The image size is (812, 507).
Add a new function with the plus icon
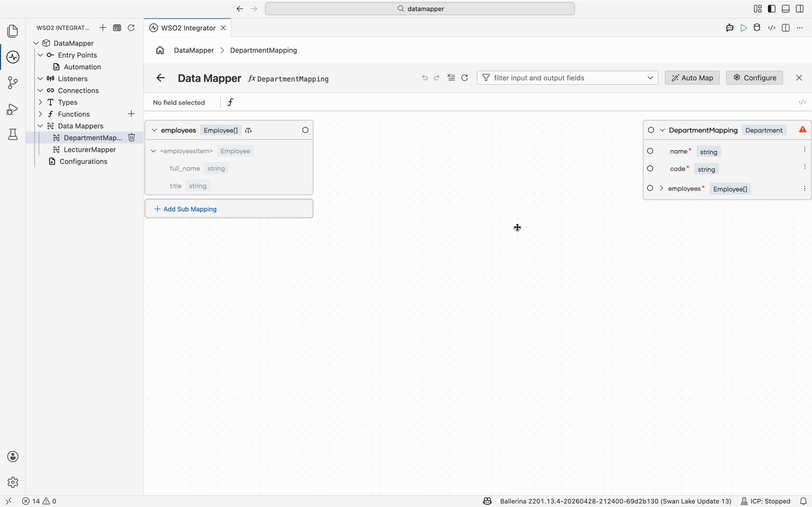click(131, 114)
